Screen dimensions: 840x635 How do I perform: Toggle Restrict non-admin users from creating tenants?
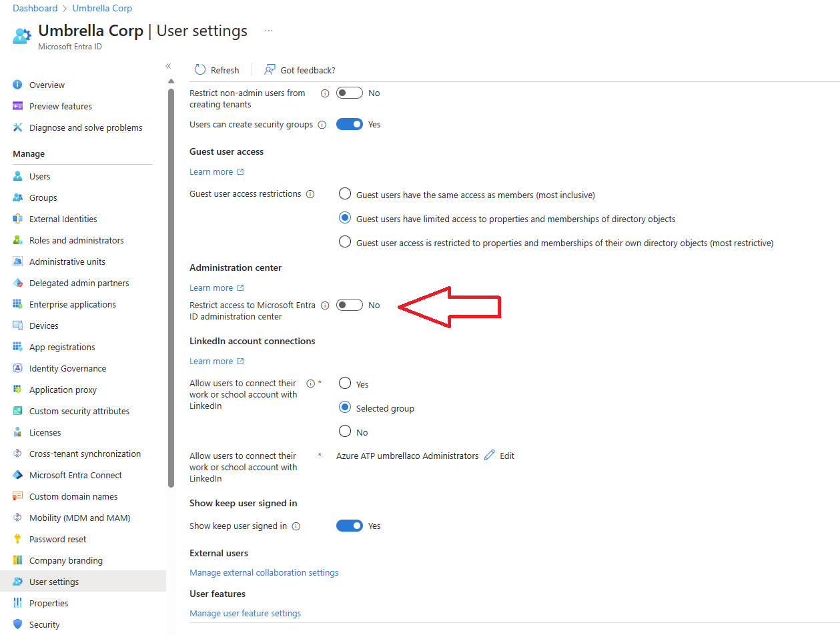pyautogui.click(x=349, y=93)
